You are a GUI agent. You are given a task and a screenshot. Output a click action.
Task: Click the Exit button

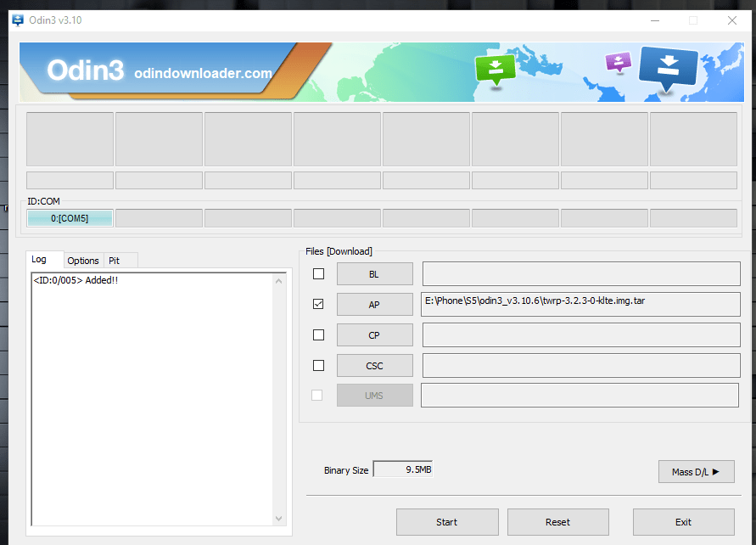684,522
